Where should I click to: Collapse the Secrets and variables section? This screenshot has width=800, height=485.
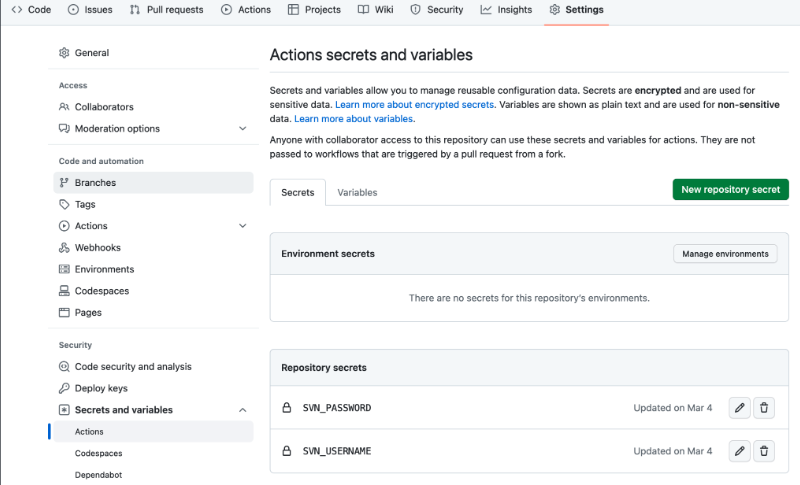[242, 410]
